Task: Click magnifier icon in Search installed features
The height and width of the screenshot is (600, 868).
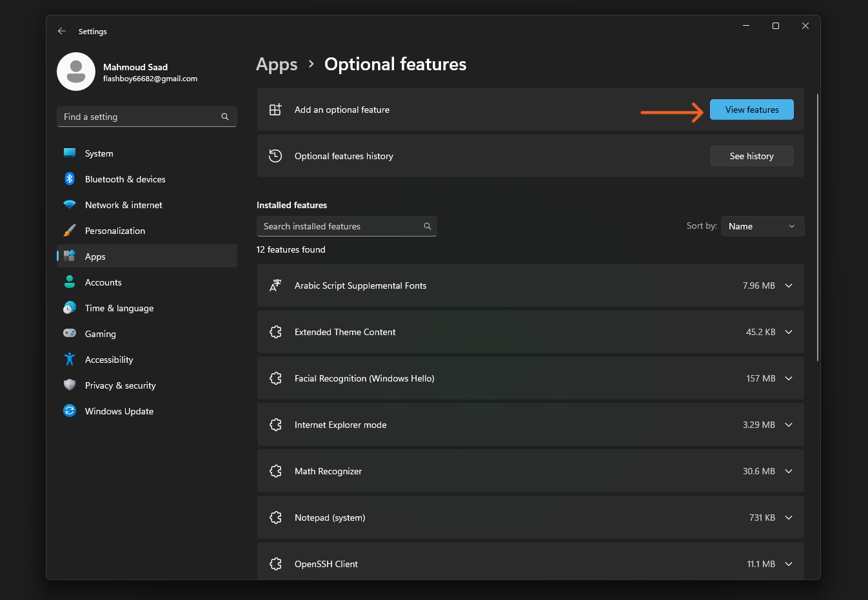Action: [427, 226]
